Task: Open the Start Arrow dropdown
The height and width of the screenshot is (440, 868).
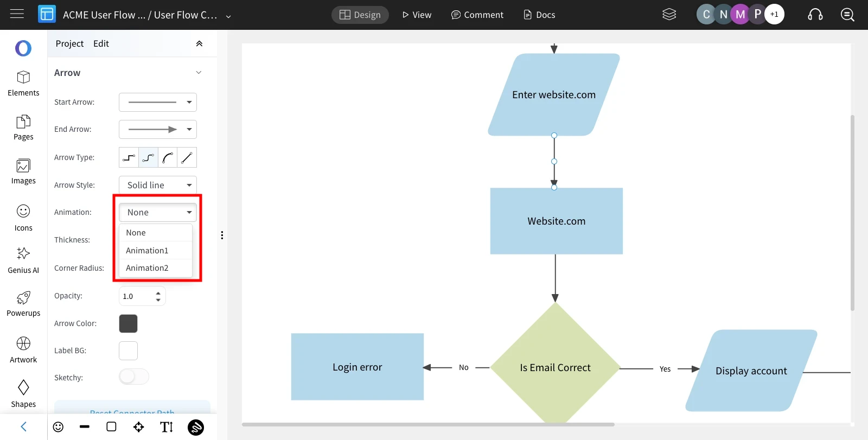Action: click(158, 102)
